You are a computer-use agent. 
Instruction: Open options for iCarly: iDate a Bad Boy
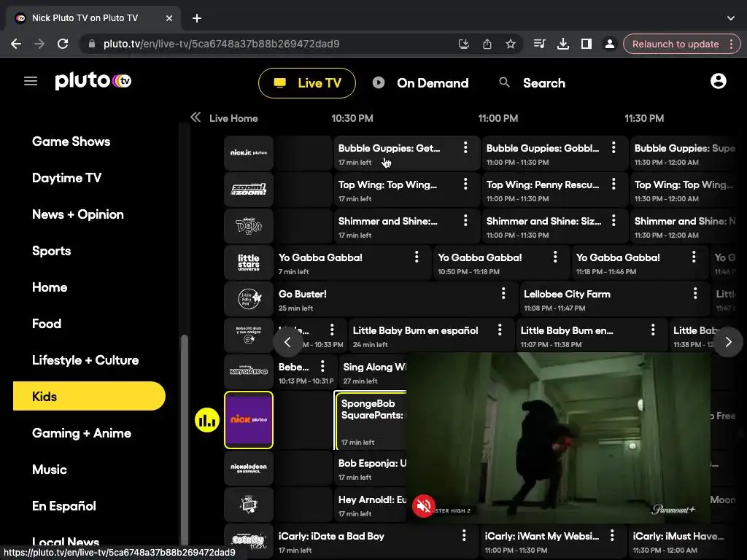click(463, 536)
